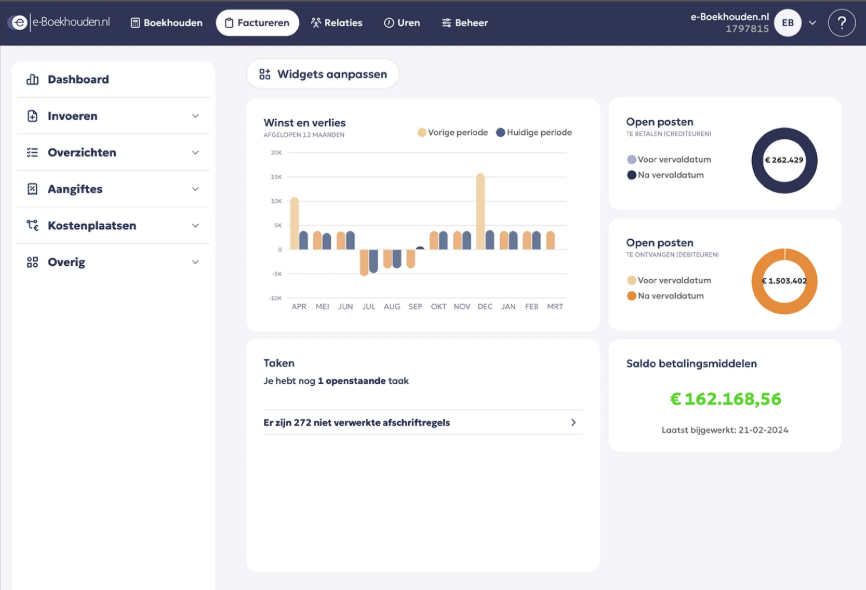Viewport: 866px width, 590px height.
Task: Click the Overzichten list icon
Action: (32, 153)
